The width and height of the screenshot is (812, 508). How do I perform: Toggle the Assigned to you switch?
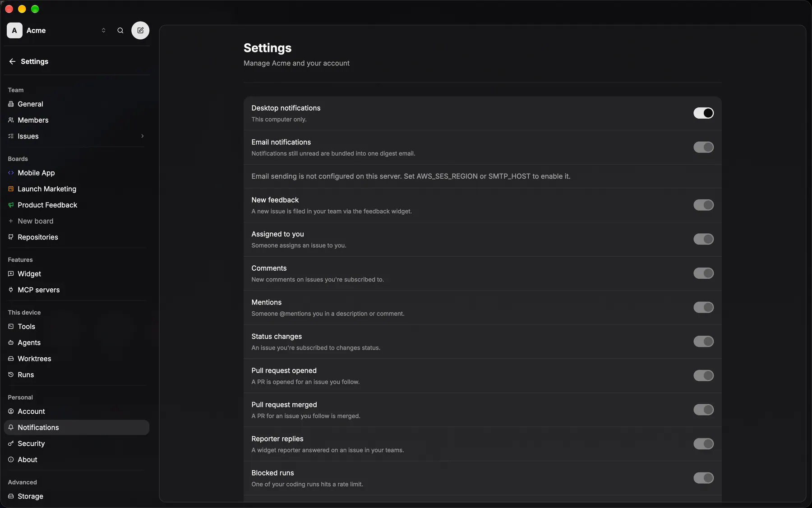click(x=703, y=239)
